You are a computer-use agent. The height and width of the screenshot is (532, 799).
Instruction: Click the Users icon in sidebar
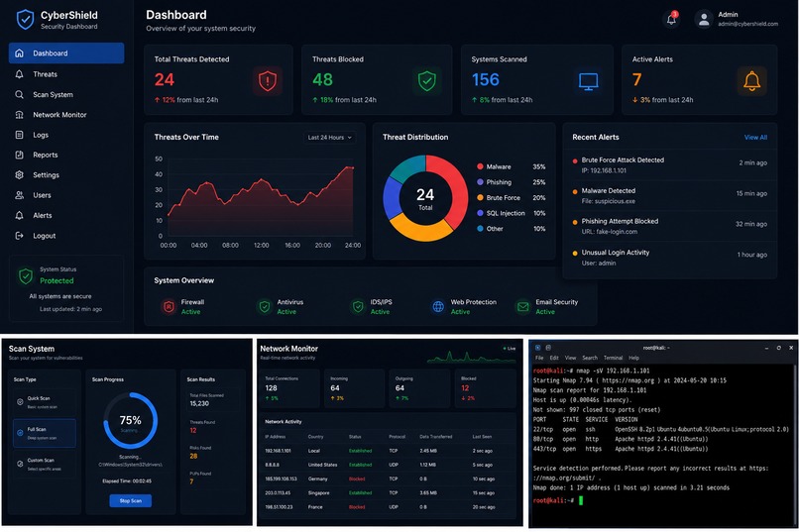tap(20, 195)
